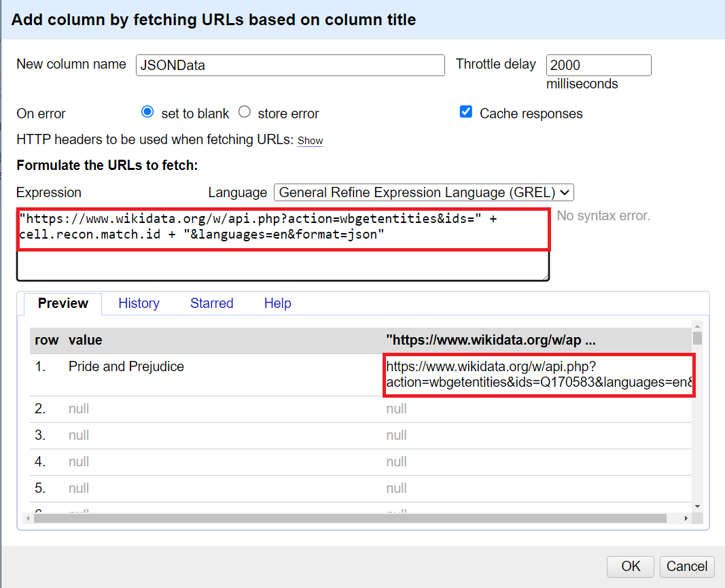The width and height of the screenshot is (725, 588).
Task: Select the 'set to blank' radio option
Action: tap(147, 112)
